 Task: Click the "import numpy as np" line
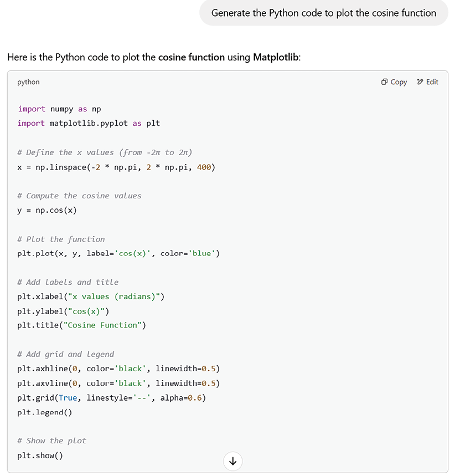59,109
